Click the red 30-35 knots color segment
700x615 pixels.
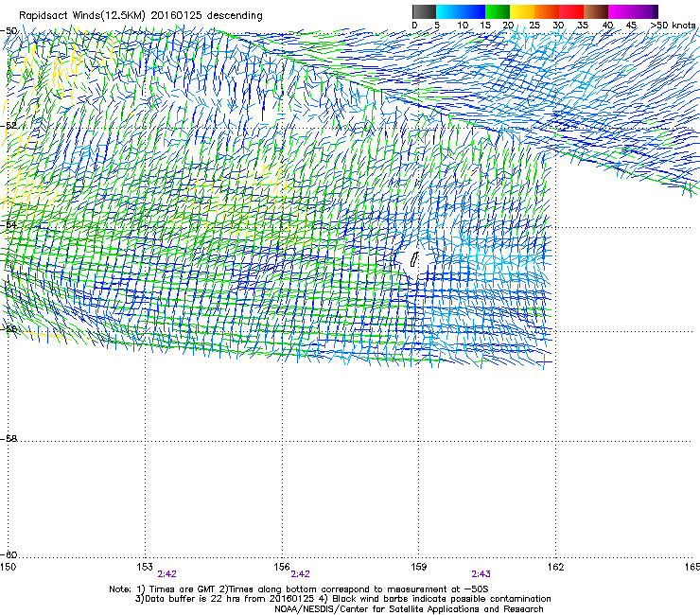pyautogui.click(x=571, y=11)
